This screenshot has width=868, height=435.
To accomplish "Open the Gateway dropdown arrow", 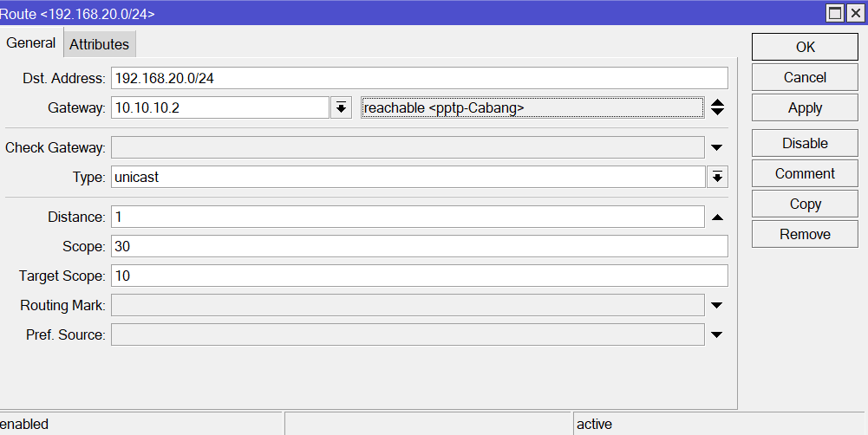I will click(x=341, y=107).
